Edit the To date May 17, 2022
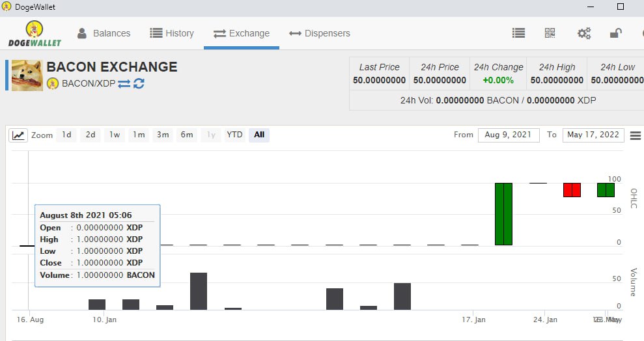Viewport: 644px width, 341px height. tap(593, 135)
